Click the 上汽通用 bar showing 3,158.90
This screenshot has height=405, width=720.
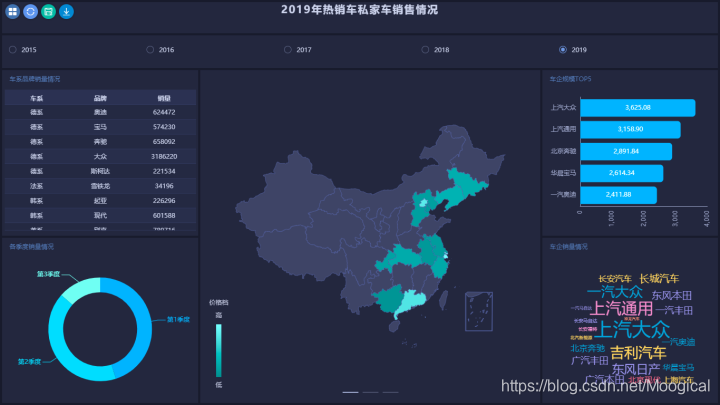(630, 129)
